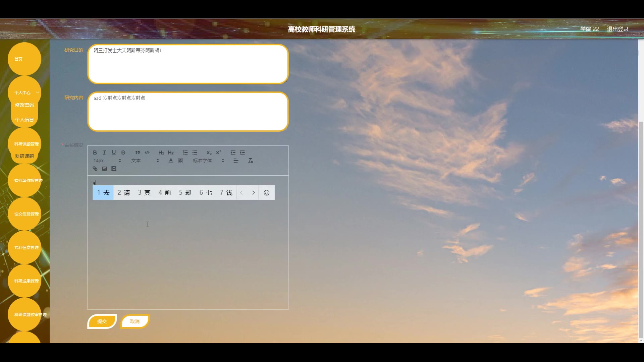Viewport: 644px width, 362px height.
Task: Insert a hyperlink using the link icon
Action: 95,169
